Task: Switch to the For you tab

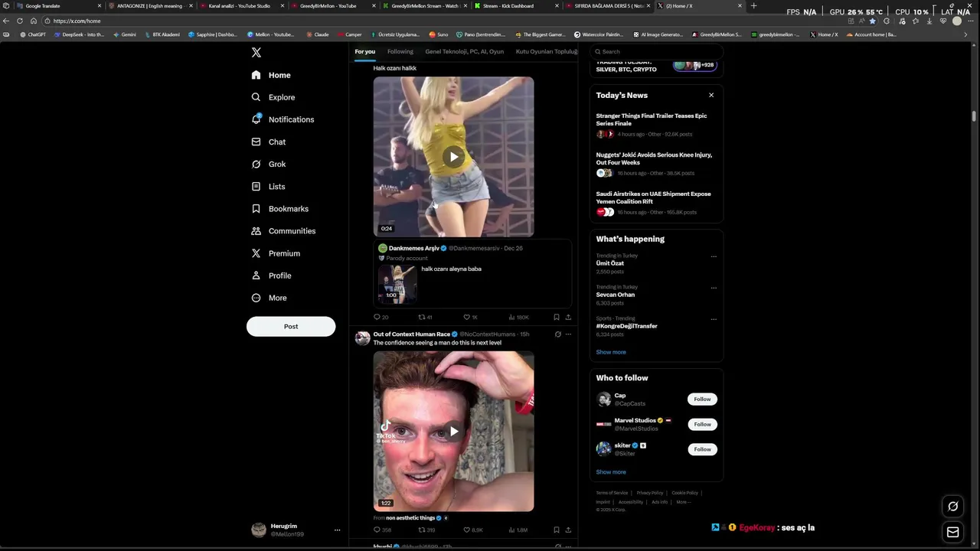Action: click(x=365, y=51)
